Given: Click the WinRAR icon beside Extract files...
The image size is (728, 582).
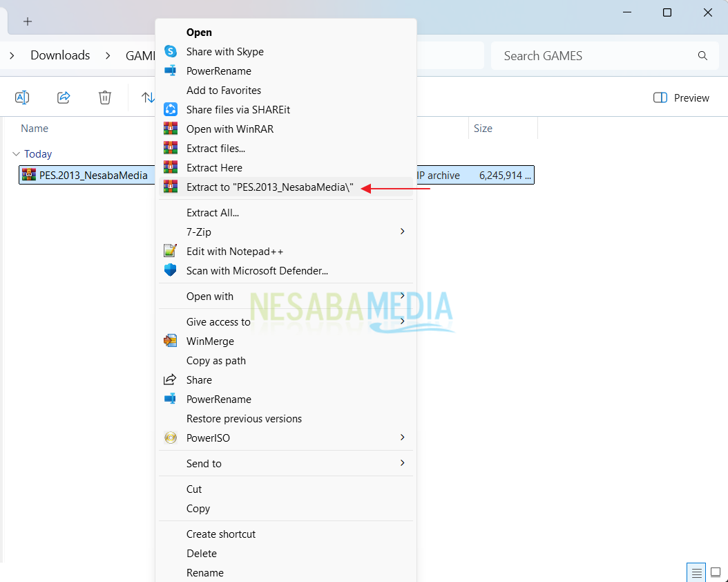Looking at the screenshot, I should coord(171,148).
